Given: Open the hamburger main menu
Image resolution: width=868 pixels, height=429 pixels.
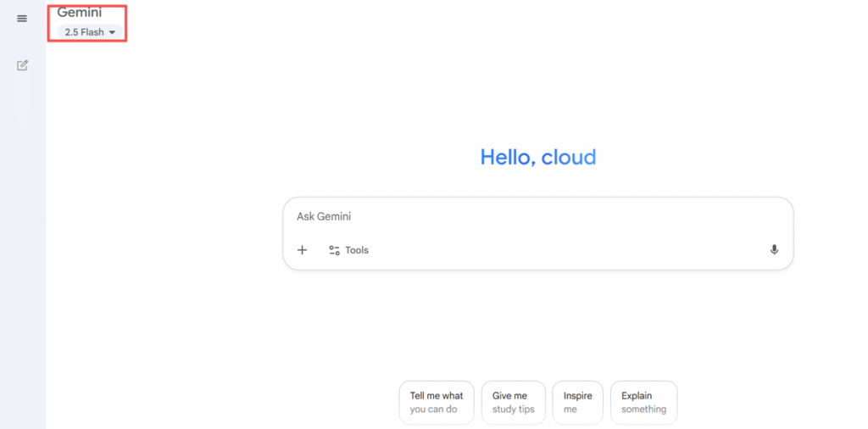Looking at the screenshot, I should [22, 19].
